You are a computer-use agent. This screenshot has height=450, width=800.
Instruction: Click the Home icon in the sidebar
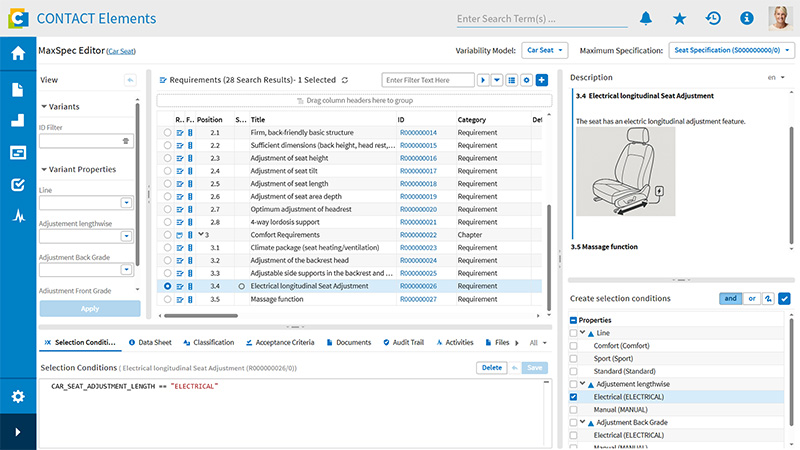(18, 54)
